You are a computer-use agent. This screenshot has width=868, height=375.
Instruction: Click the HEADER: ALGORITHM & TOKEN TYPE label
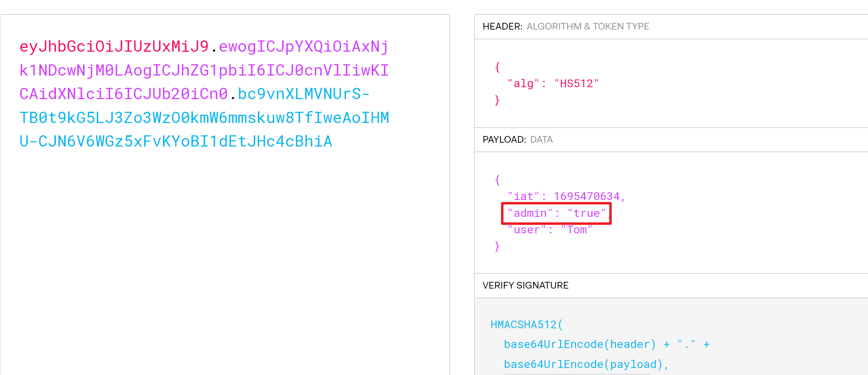pos(566,26)
